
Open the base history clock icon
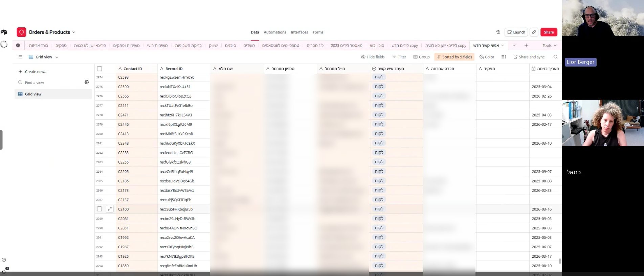click(x=498, y=32)
